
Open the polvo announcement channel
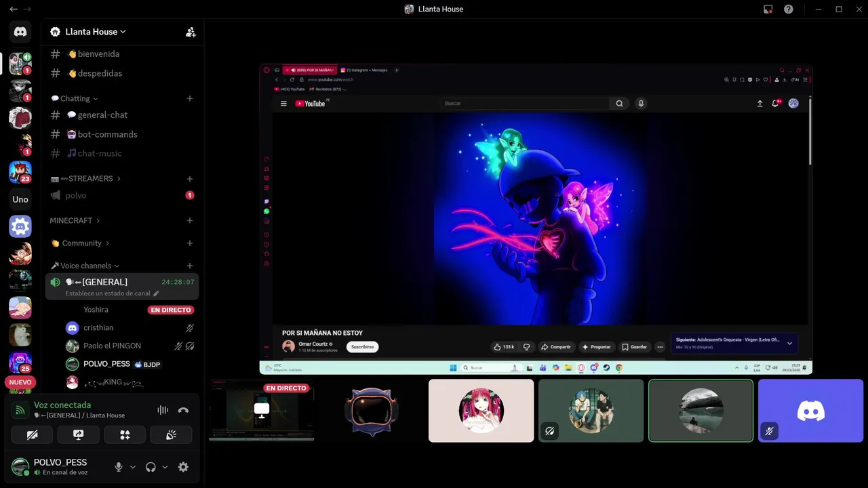(122, 195)
